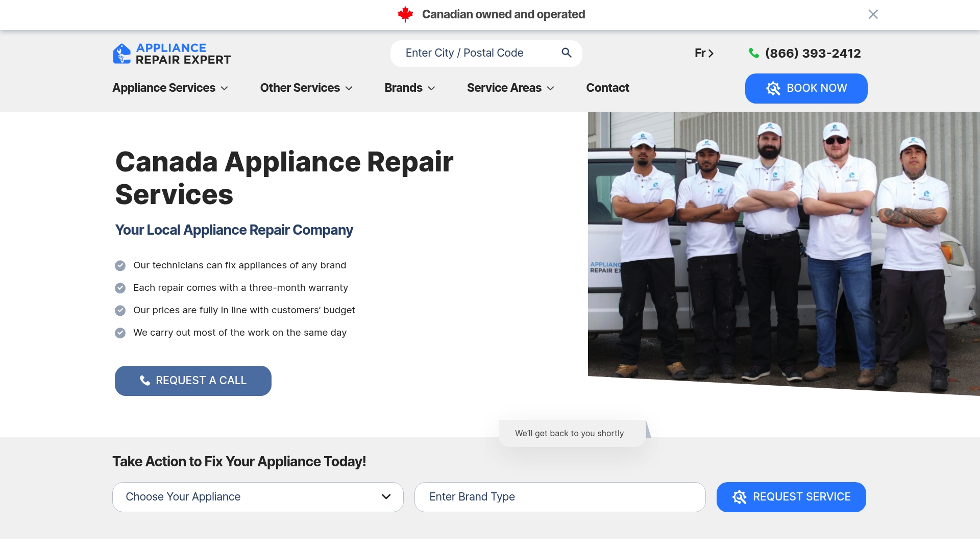This screenshot has height=551, width=980.
Task: Click the gear icon in REQUEST SERVICE button
Action: pos(739,497)
